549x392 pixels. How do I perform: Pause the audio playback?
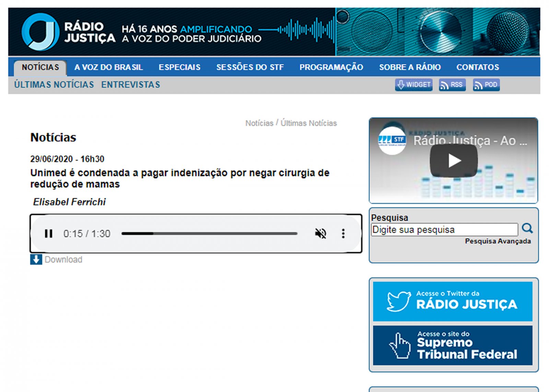49,234
